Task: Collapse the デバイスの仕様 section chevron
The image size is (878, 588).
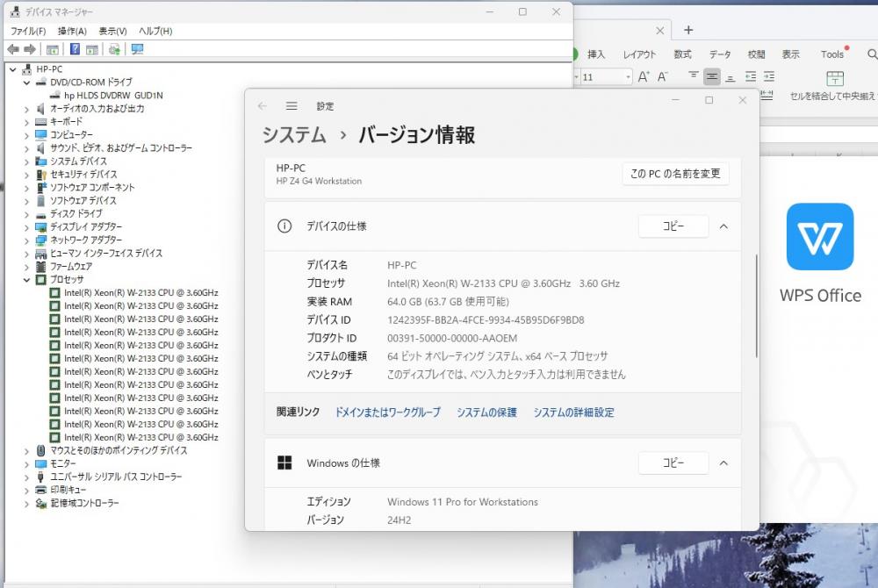Action: point(723,226)
